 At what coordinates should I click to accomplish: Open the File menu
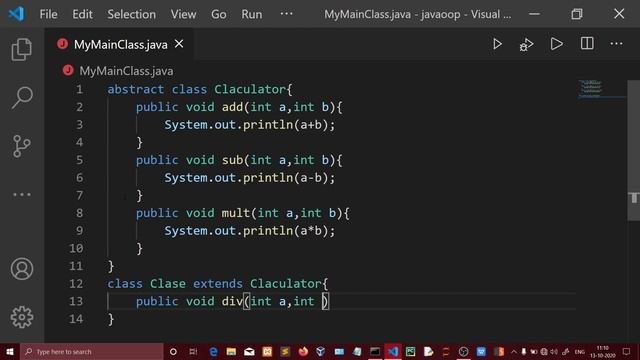pyautogui.click(x=48, y=14)
